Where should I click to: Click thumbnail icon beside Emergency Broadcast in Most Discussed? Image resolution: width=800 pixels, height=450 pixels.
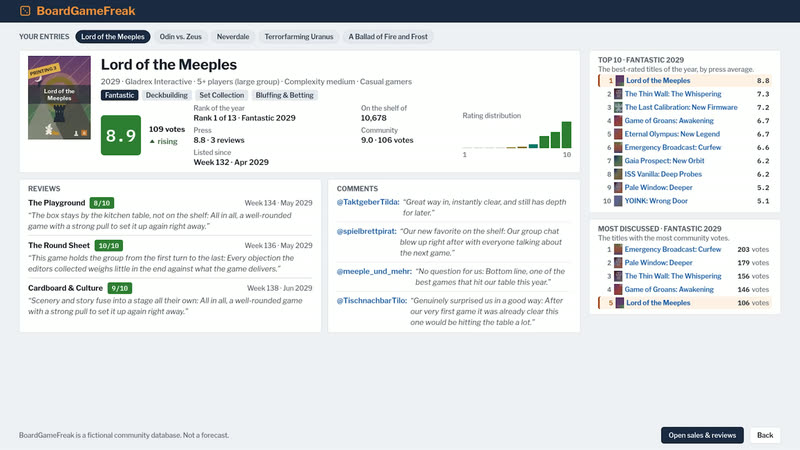pyautogui.click(x=618, y=249)
